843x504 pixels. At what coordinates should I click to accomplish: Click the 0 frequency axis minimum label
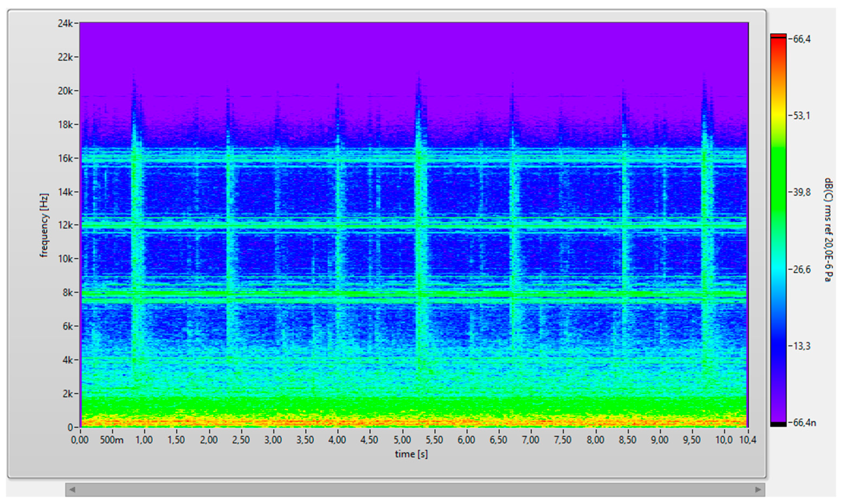point(70,427)
